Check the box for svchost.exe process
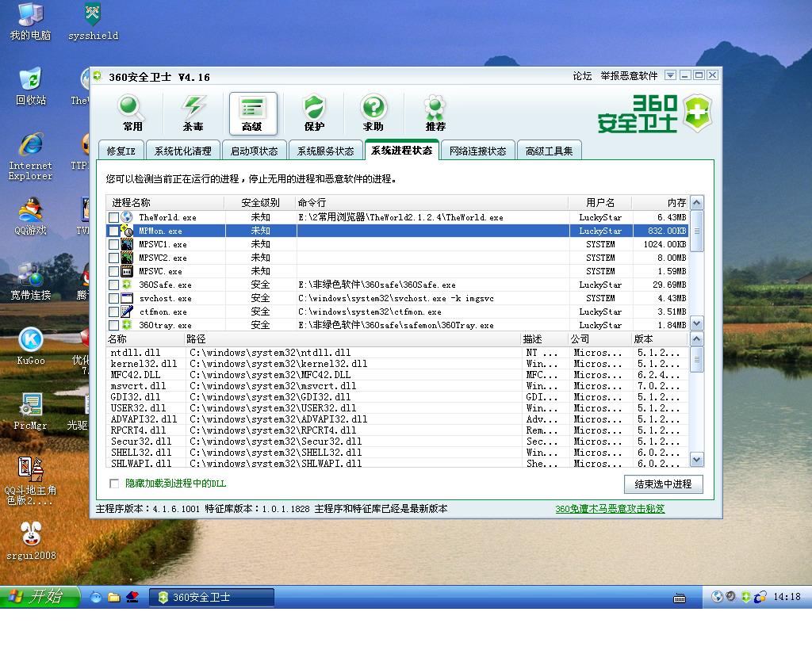Image resolution: width=812 pixels, height=650 pixels. click(x=113, y=298)
